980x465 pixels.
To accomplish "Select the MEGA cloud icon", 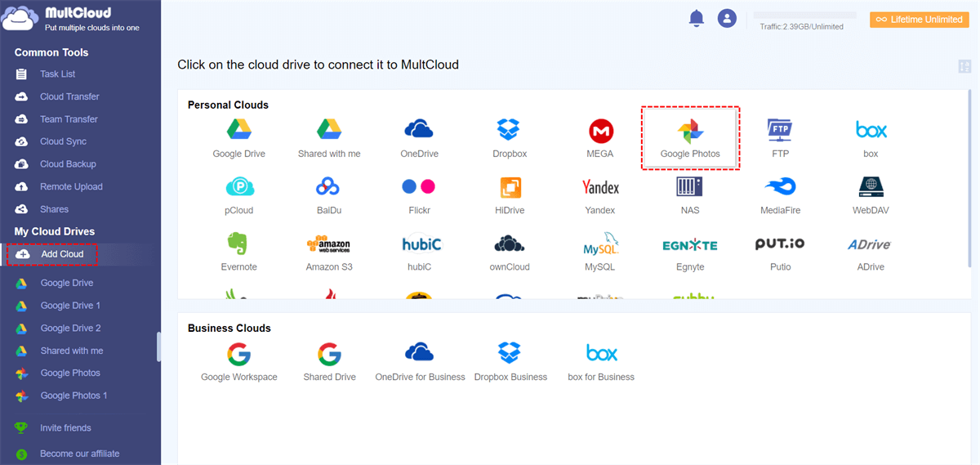I will pyautogui.click(x=600, y=137).
